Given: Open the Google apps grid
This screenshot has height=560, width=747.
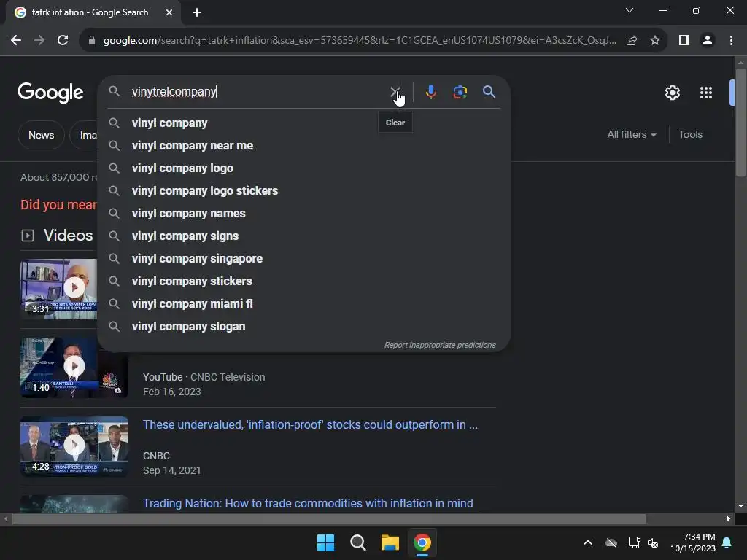Looking at the screenshot, I should [706, 93].
